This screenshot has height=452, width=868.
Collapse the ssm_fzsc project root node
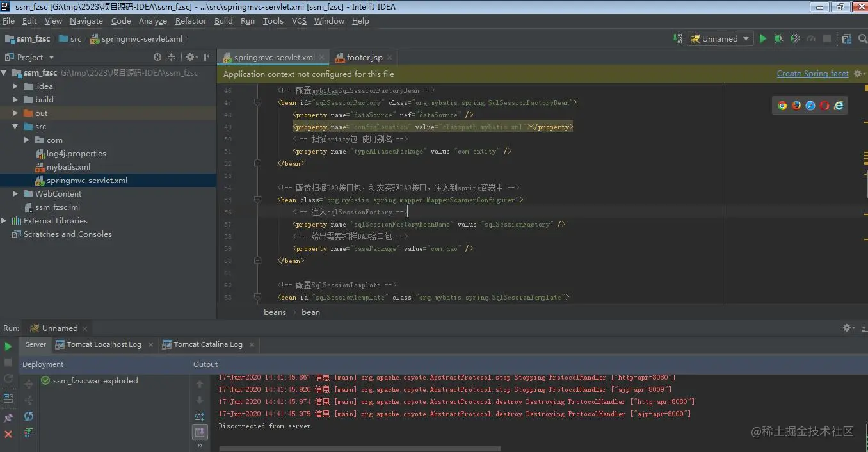pos(5,72)
